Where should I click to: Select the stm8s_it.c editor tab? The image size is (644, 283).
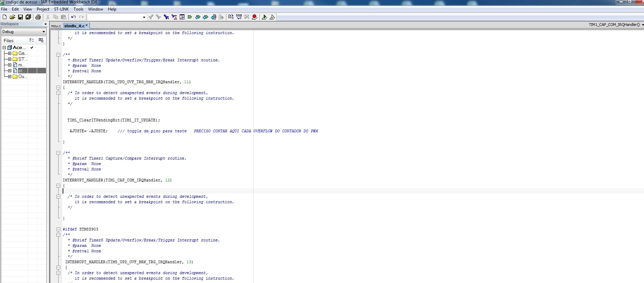pyautogui.click(x=76, y=26)
